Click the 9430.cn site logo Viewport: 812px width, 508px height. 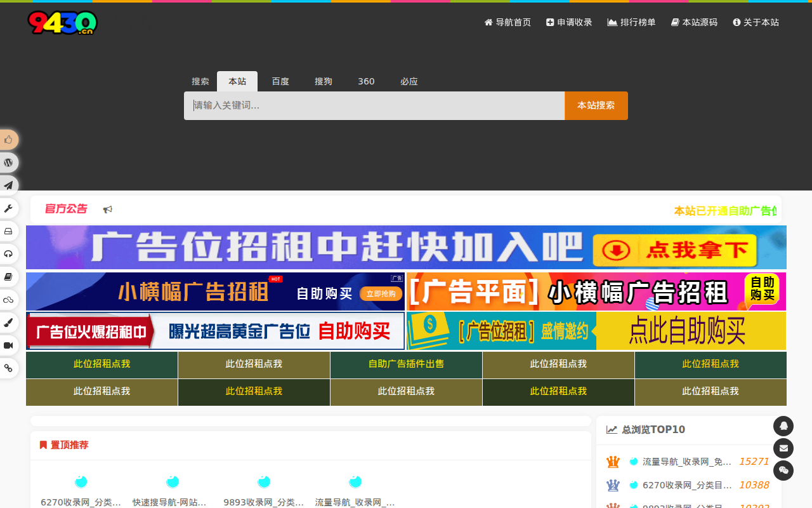click(x=62, y=23)
